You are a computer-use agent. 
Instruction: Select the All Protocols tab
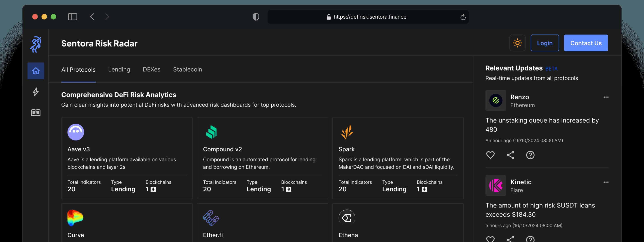[x=78, y=70]
